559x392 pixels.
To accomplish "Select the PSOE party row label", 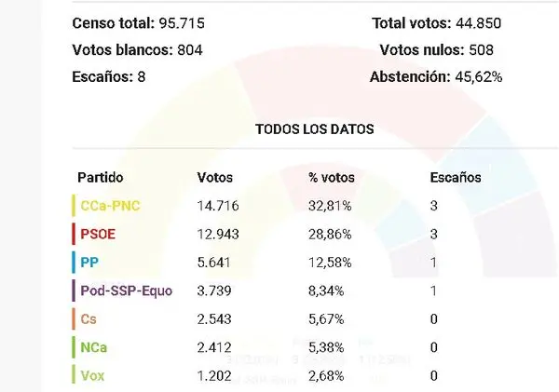I will [98, 235].
